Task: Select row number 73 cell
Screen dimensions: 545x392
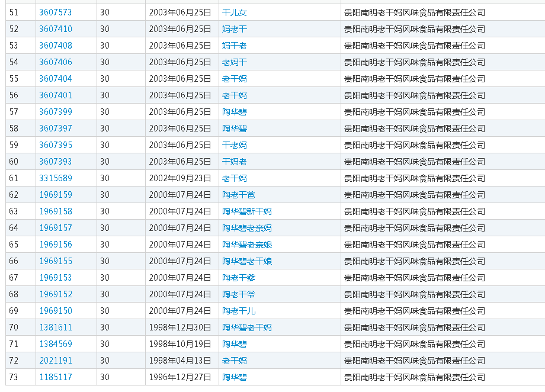Action: point(21,377)
